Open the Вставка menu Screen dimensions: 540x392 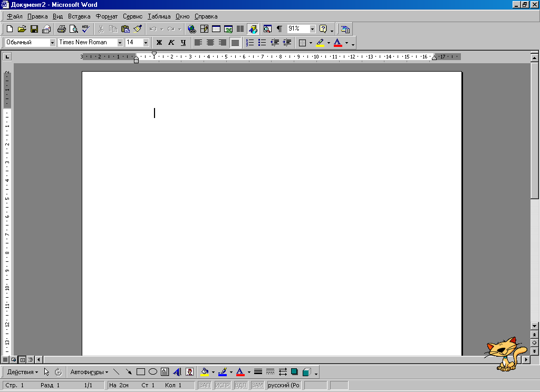tap(79, 16)
